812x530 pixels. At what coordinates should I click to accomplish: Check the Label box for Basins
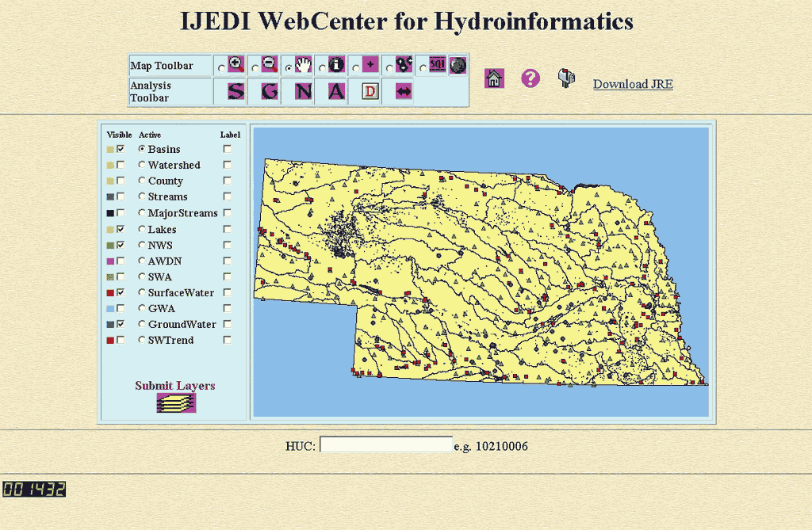point(228,149)
